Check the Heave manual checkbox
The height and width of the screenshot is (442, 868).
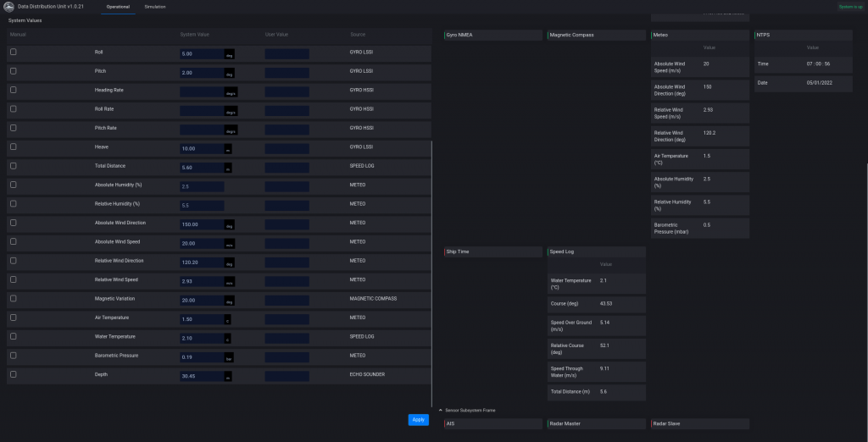pos(13,147)
